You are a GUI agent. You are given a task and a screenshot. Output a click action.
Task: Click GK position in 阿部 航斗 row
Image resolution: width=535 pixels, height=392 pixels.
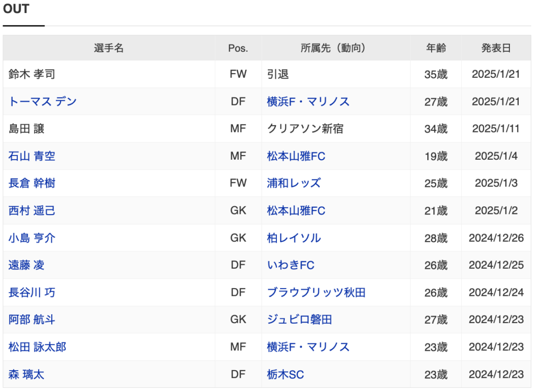(x=238, y=320)
